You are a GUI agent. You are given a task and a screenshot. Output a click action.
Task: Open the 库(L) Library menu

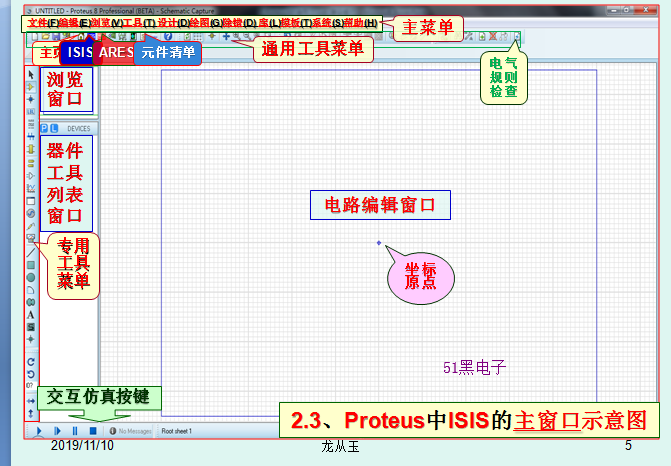[x=270, y=23]
